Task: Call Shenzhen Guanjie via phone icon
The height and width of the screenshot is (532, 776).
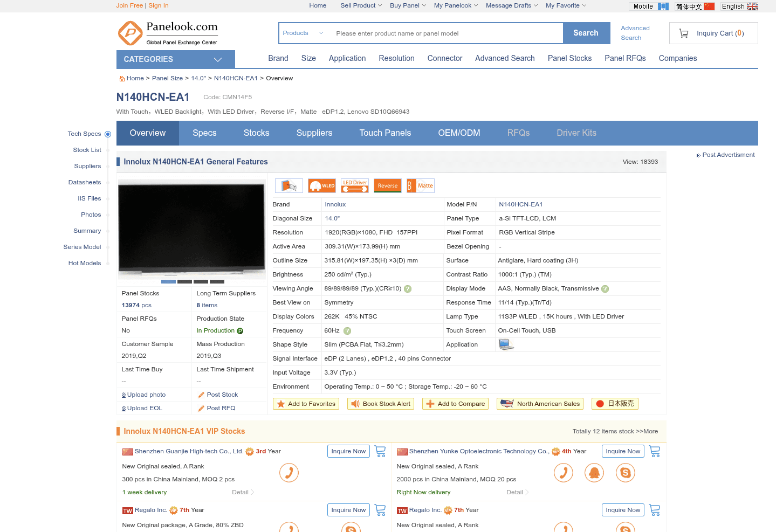Action: pos(289,473)
